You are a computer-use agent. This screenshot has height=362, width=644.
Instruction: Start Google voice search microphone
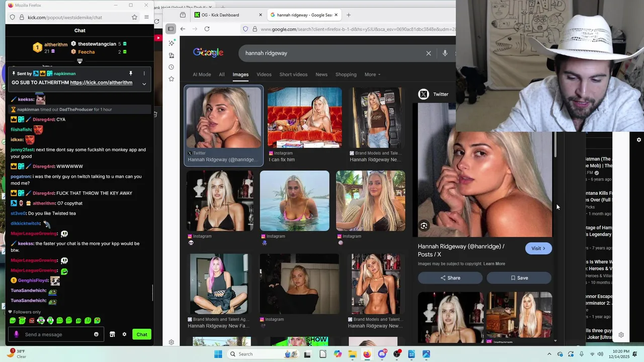click(x=445, y=53)
